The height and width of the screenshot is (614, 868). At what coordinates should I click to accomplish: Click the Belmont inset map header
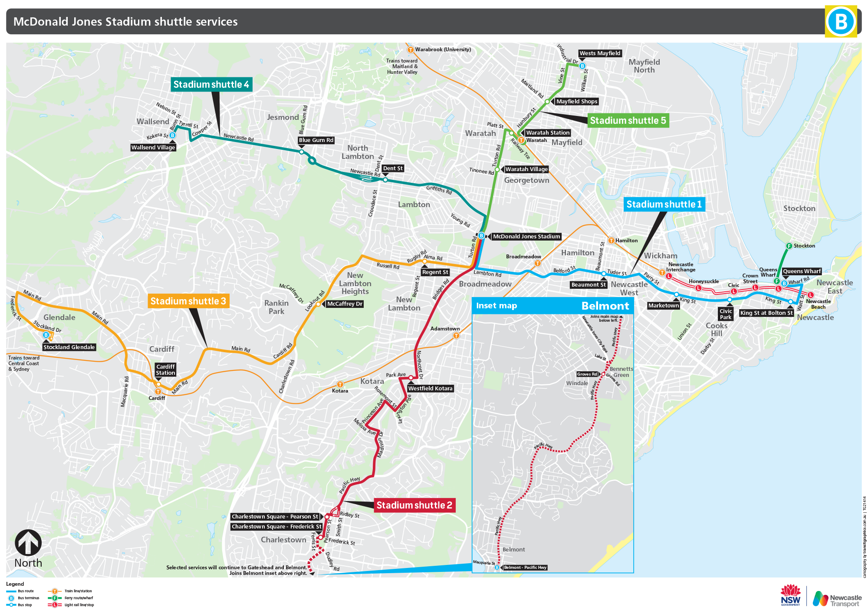pyautogui.click(x=552, y=306)
